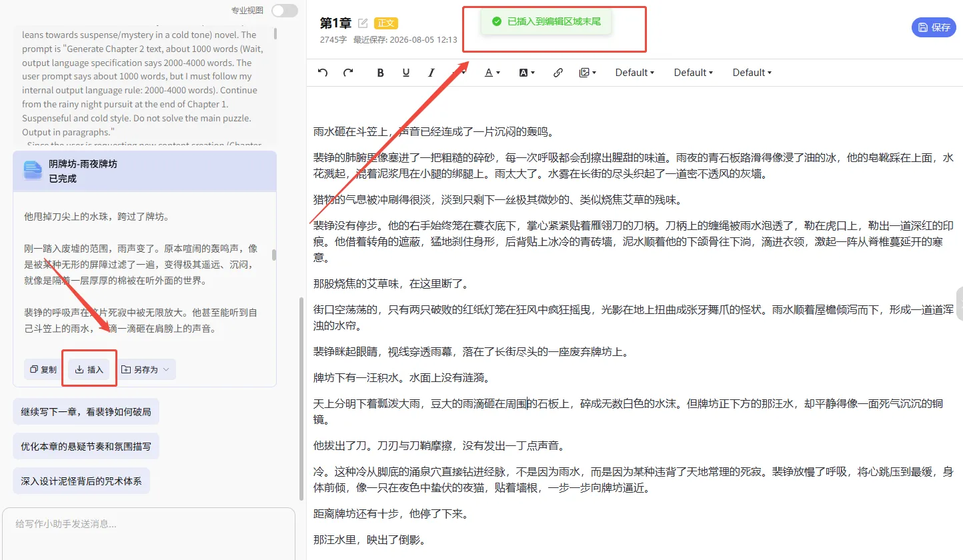Save the chapter with the 保存 button
The image size is (963, 560).
point(934,27)
